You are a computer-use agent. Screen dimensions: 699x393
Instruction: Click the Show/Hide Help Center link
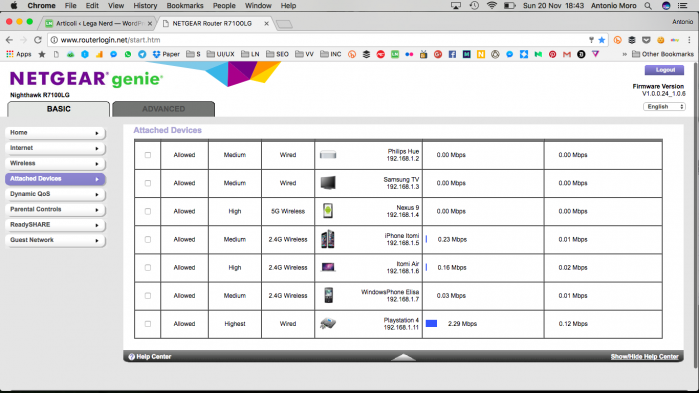(x=644, y=356)
